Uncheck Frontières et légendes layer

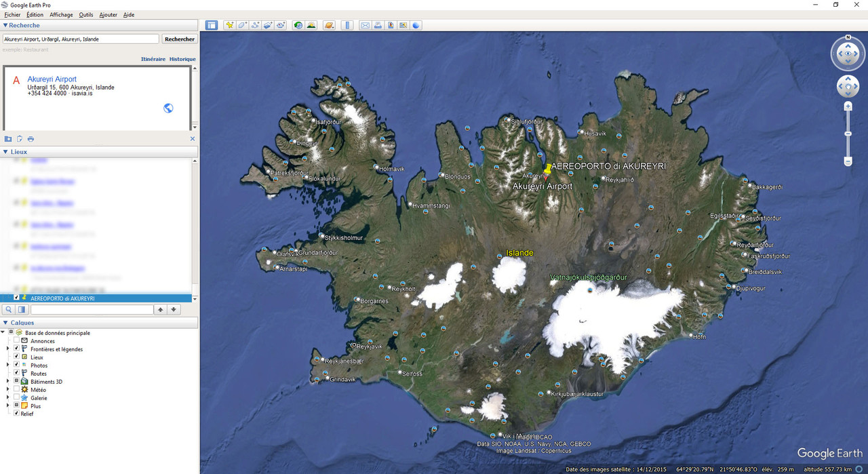tap(16, 349)
